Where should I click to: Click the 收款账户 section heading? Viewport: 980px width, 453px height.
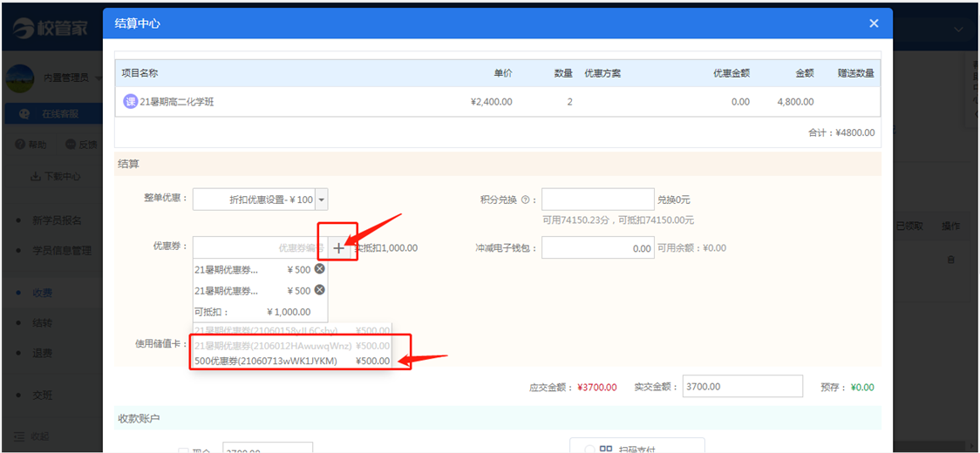click(139, 417)
